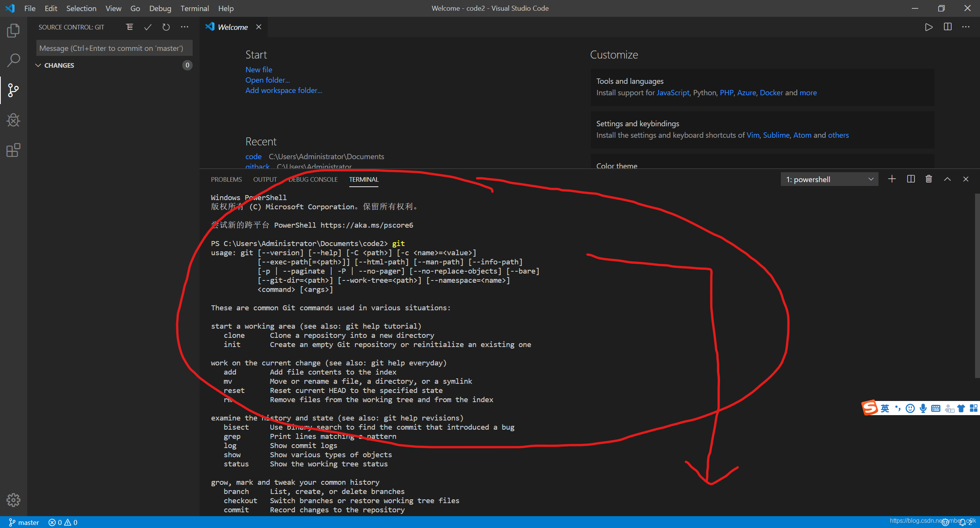Open the Go menu

tap(135, 8)
